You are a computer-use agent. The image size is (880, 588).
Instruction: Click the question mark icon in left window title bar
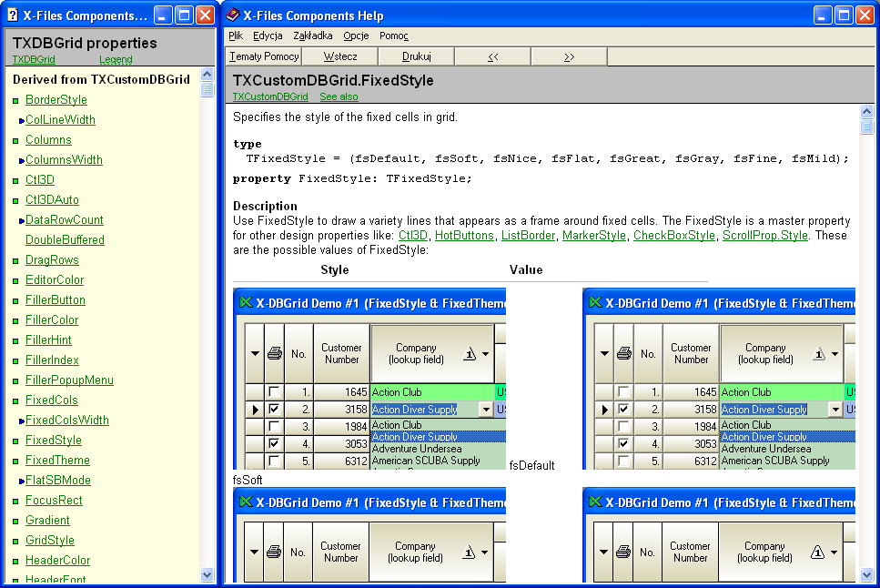13,15
